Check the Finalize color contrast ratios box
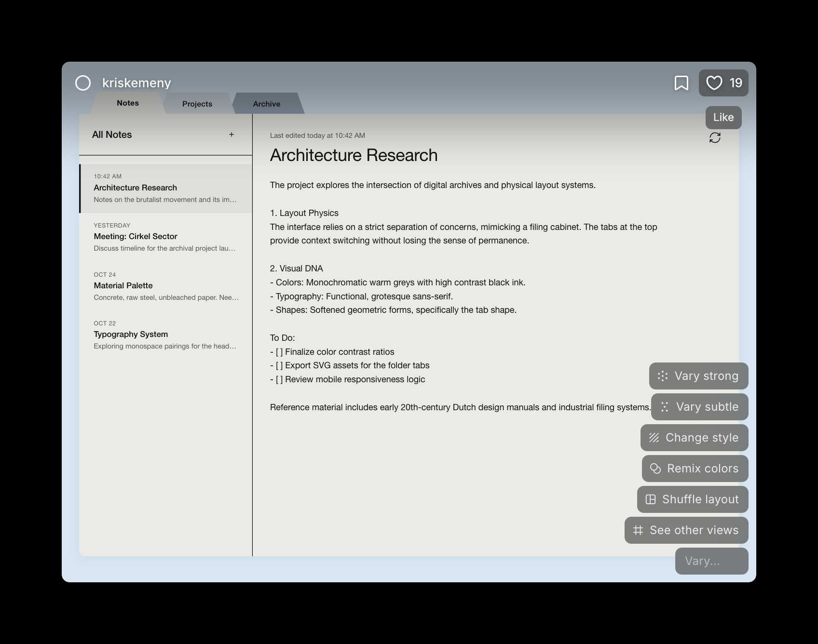Screen dimensions: 818x644 click(x=279, y=352)
